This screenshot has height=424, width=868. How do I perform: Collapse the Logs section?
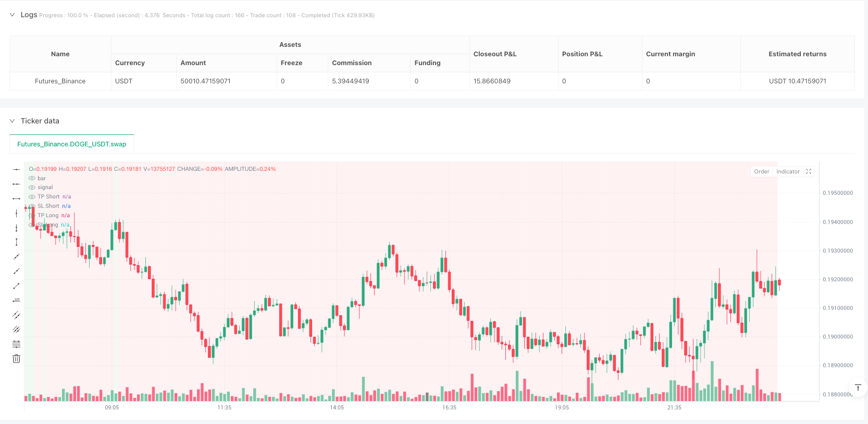click(13, 15)
